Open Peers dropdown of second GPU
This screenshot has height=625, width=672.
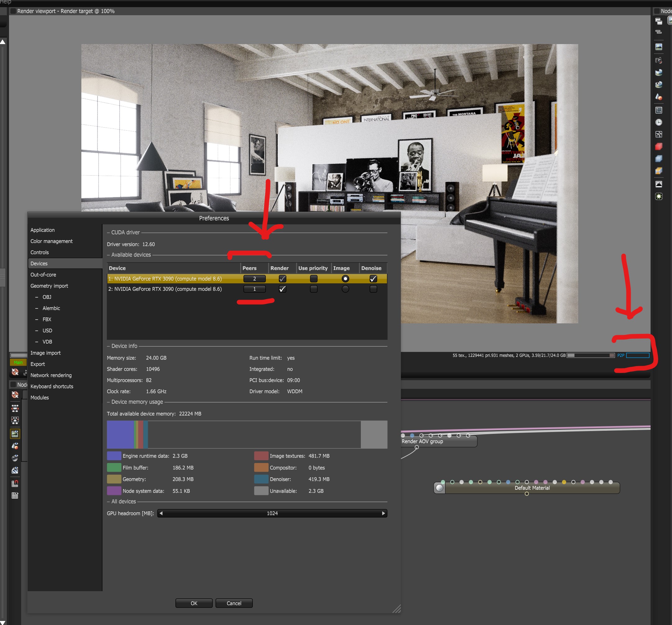pyautogui.click(x=254, y=289)
